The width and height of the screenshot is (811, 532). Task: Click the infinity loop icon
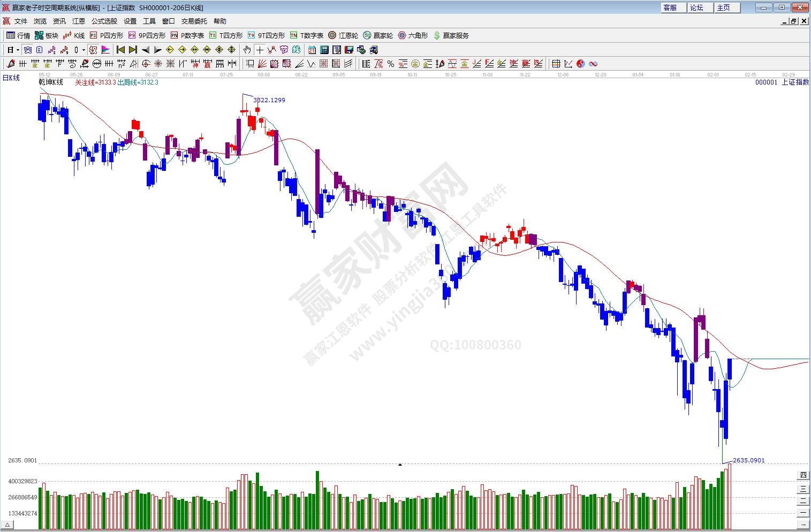pyautogui.click(x=593, y=64)
